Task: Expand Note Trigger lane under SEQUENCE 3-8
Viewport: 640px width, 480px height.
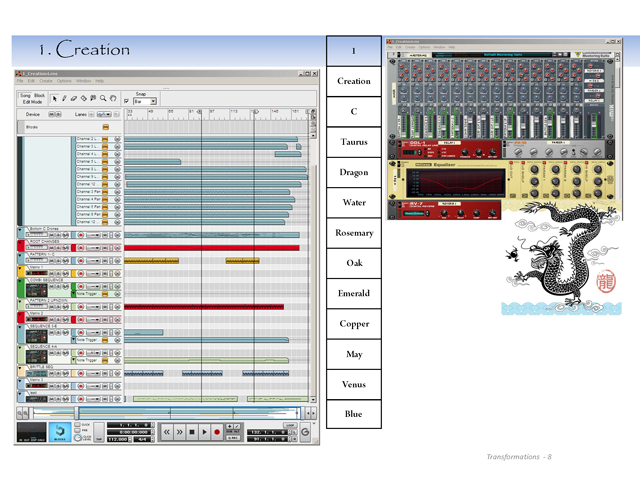Action: pyautogui.click(x=74, y=340)
